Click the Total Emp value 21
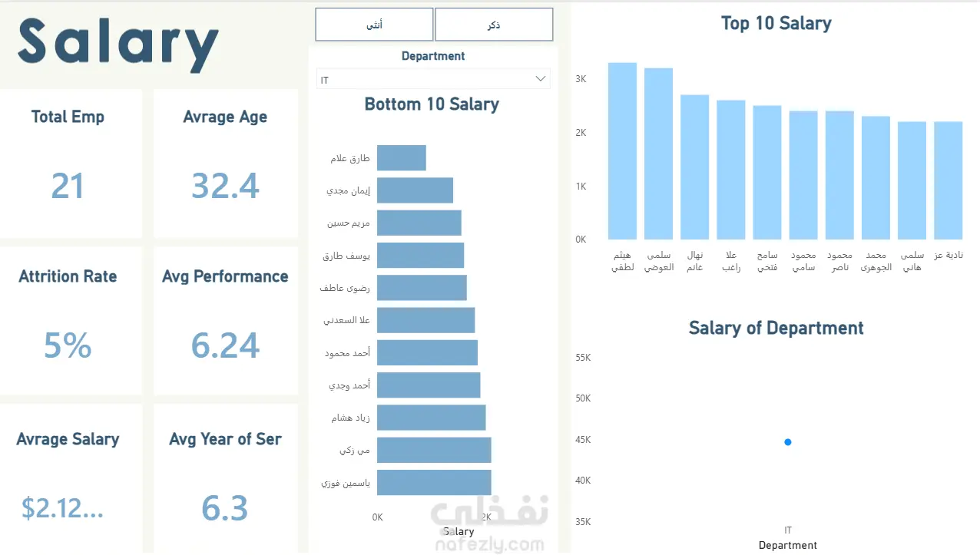 [x=68, y=186]
